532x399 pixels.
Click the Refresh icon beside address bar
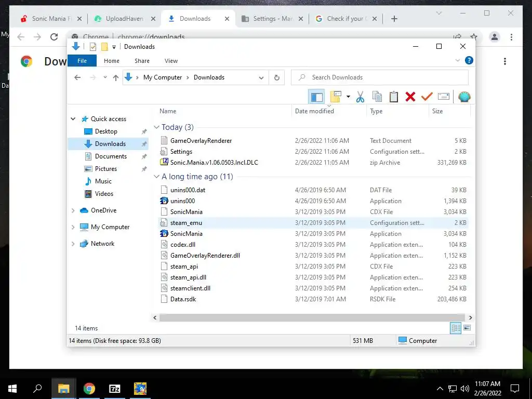[x=277, y=77]
